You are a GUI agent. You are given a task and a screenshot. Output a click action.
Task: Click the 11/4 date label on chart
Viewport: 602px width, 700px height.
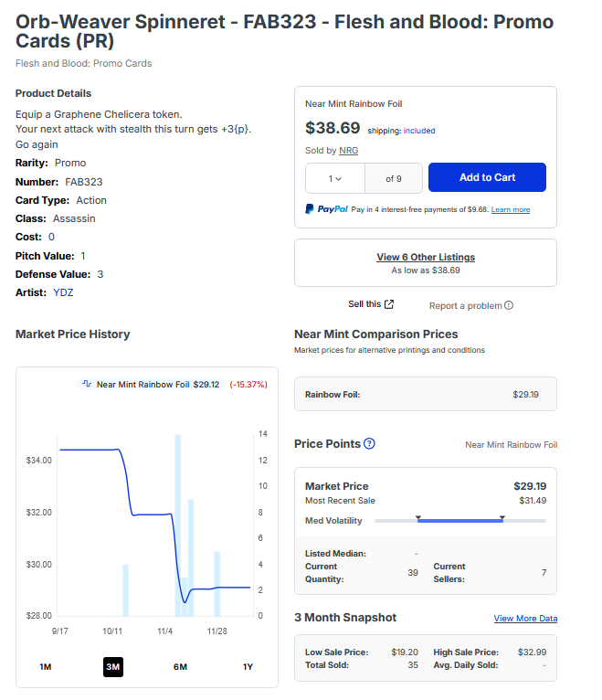click(164, 631)
